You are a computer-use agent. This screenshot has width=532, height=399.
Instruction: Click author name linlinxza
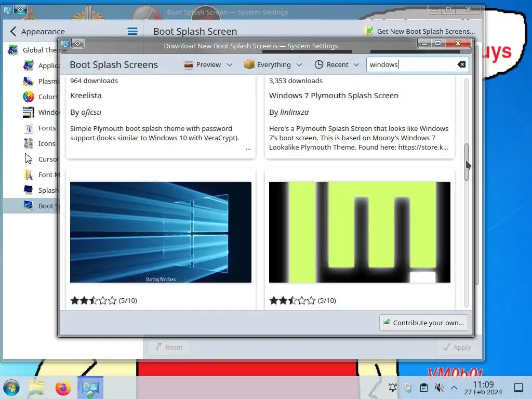coord(294,112)
